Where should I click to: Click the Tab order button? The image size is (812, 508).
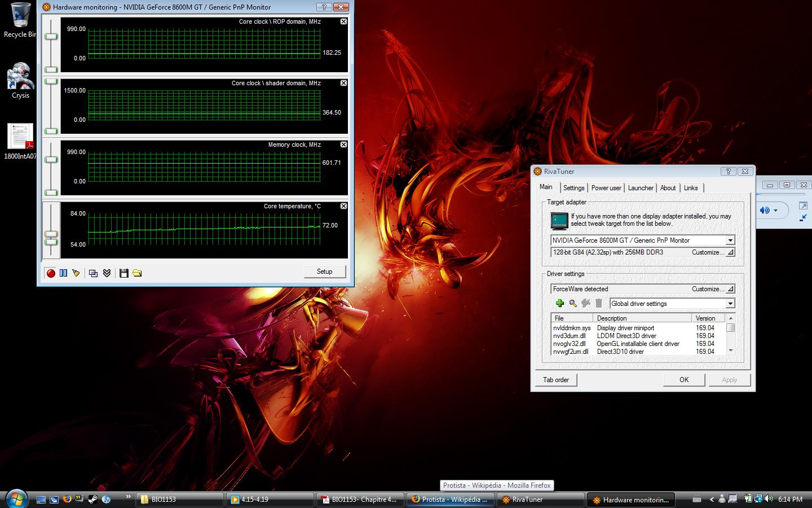(x=556, y=380)
